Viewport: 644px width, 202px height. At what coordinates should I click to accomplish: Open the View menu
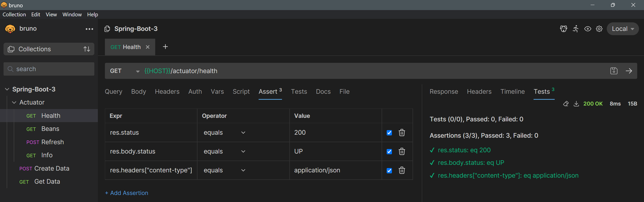[51, 15]
